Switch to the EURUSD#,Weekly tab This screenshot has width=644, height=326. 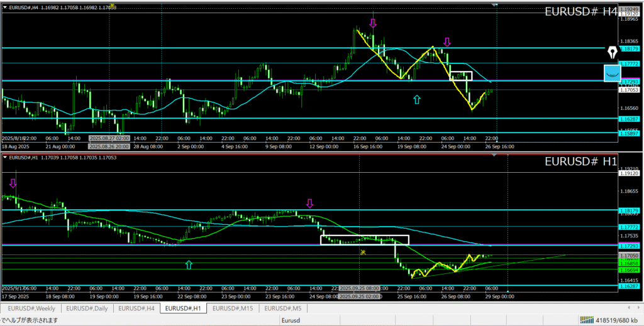point(31,308)
